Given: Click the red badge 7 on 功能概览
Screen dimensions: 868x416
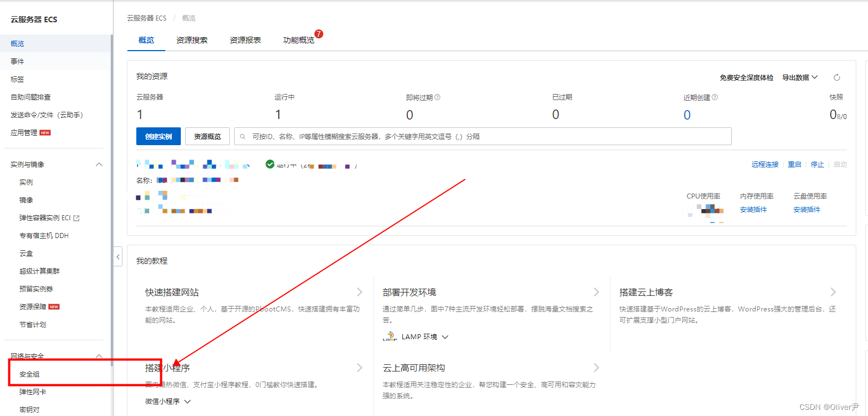Looking at the screenshot, I should [319, 34].
